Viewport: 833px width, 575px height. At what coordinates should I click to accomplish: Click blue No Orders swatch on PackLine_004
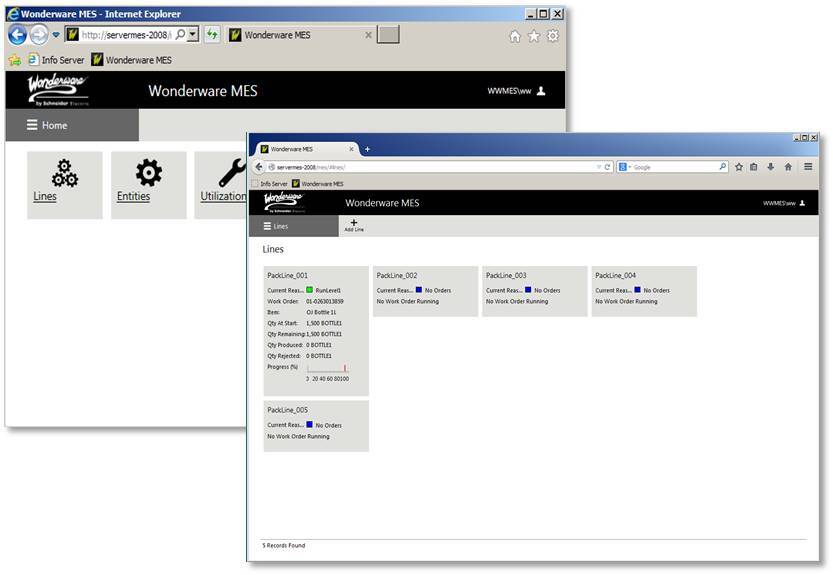[638, 290]
